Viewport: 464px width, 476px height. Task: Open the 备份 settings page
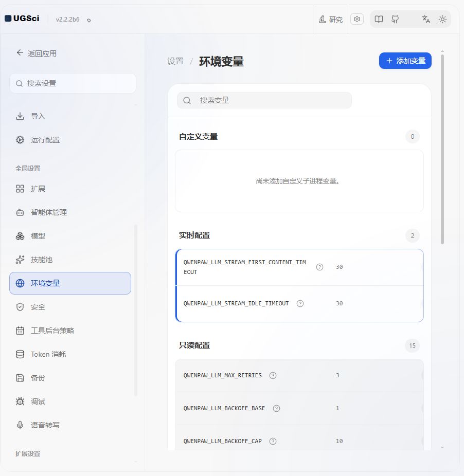[70, 378]
